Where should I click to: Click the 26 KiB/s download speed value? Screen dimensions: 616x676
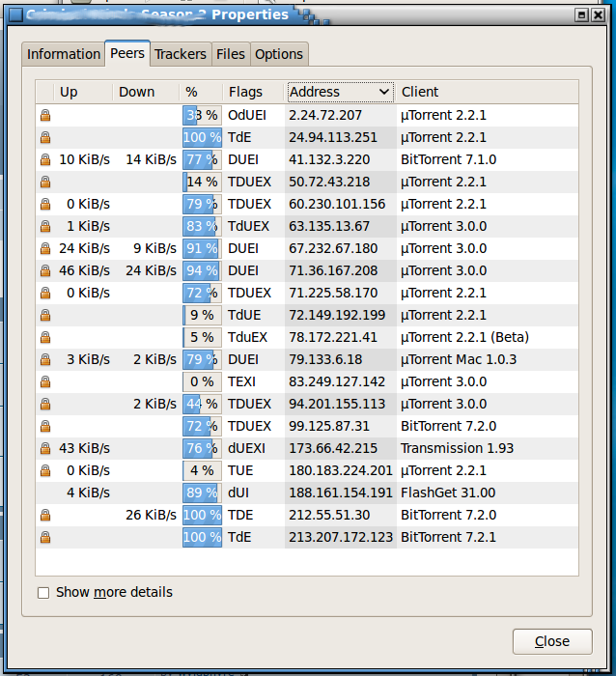point(151,515)
